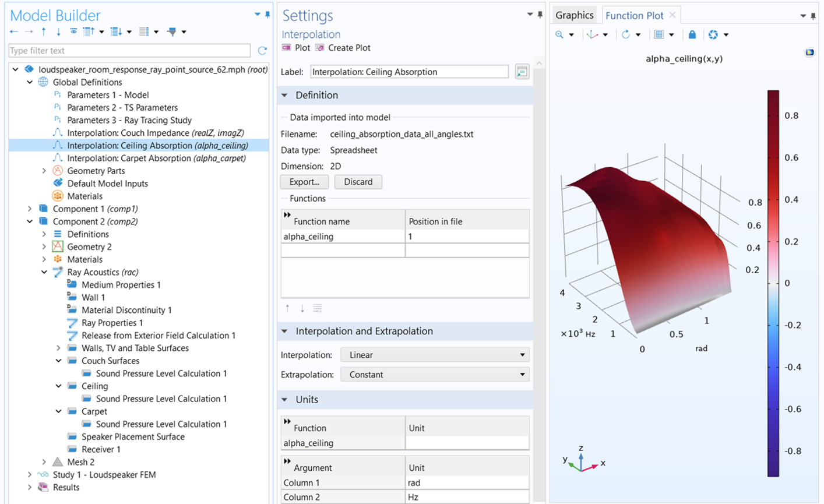Collapse the Ray Acoustics (rac) node

click(x=44, y=272)
